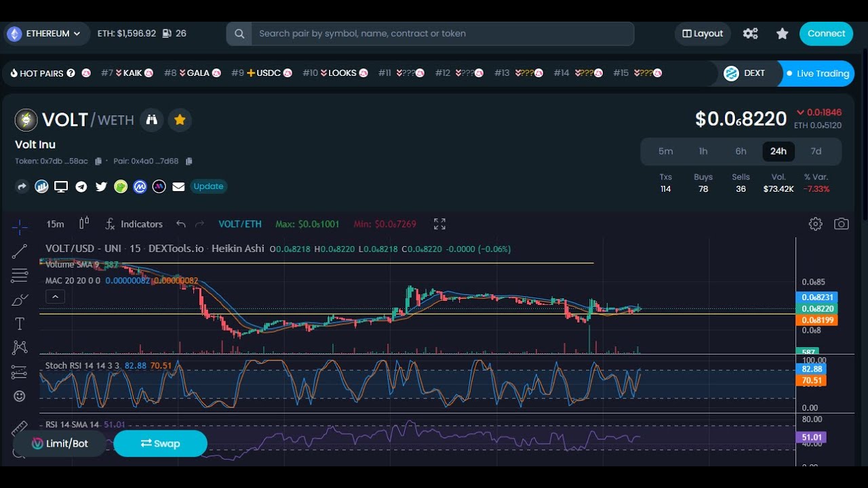Image resolution: width=868 pixels, height=488 pixels.
Task: Open the candlestick chart style selector
Action: 84,224
